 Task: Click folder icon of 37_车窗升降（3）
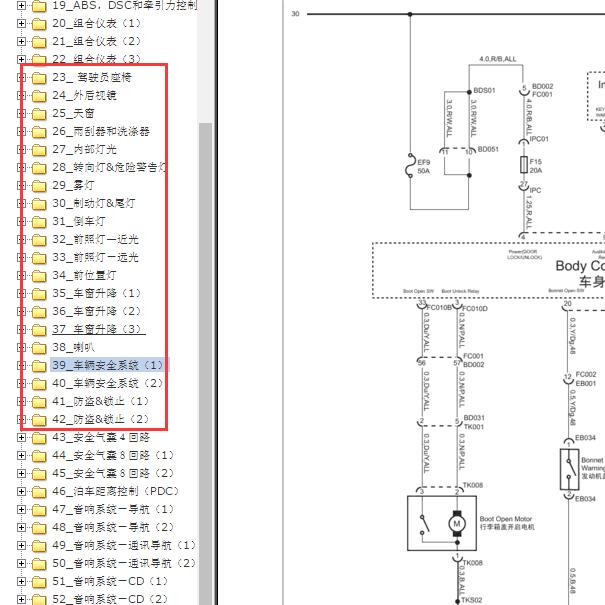pos(39,330)
